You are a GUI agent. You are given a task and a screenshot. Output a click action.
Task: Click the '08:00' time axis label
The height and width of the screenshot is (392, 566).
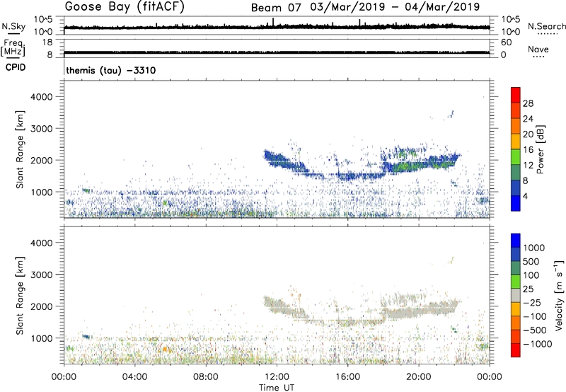pos(206,377)
